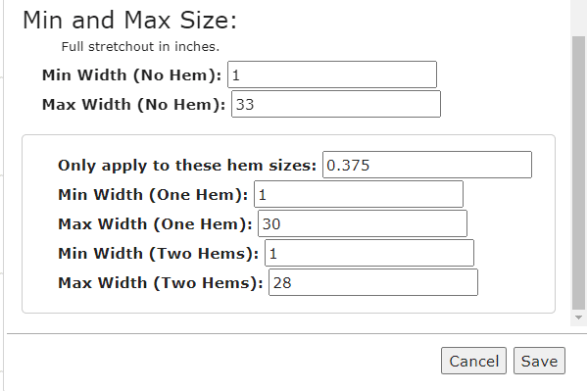Screen dimensions: 588x391
Task: Focus the Max Width (No Hem) field containing 33
Action: (x=335, y=104)
